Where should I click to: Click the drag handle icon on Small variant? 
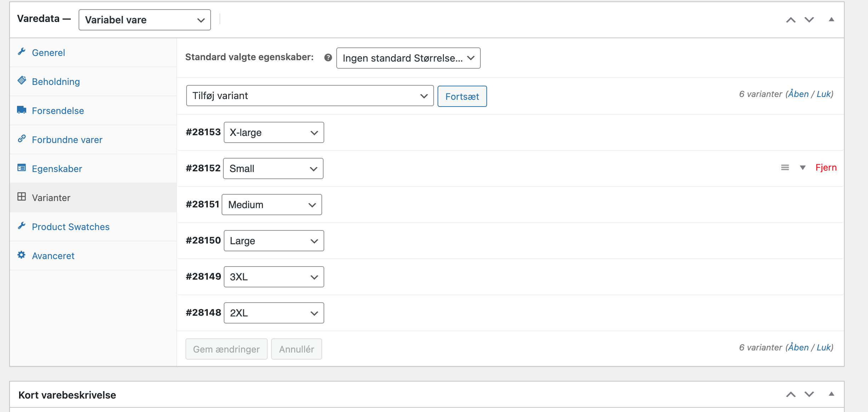pos(785,167)
